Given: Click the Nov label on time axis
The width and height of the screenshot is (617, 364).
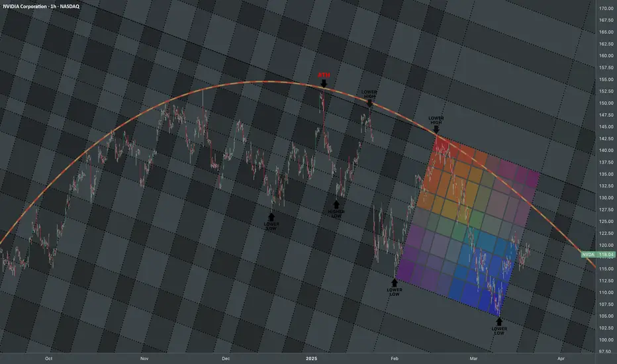Looking at the screenshot, I should [x=144, y=359].
